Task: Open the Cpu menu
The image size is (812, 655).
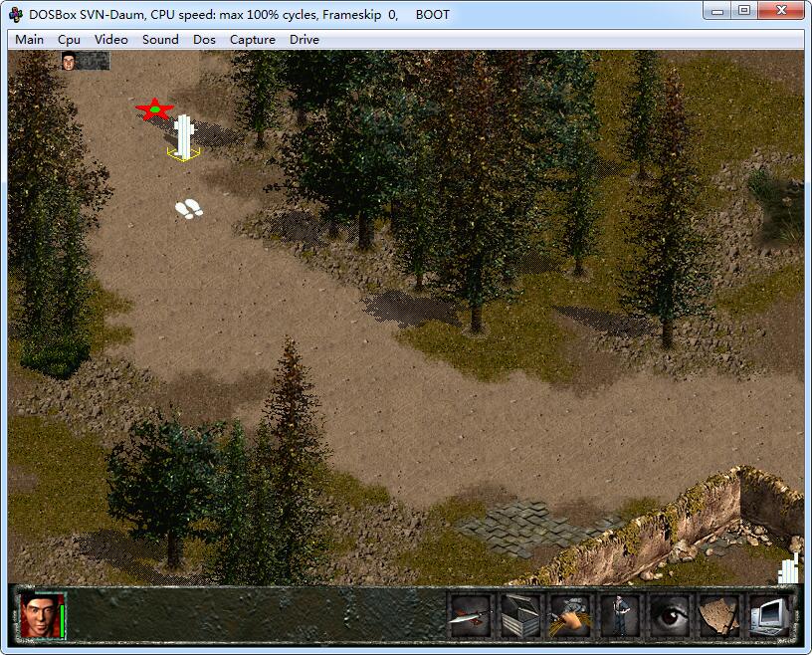Action: [69, 40]
